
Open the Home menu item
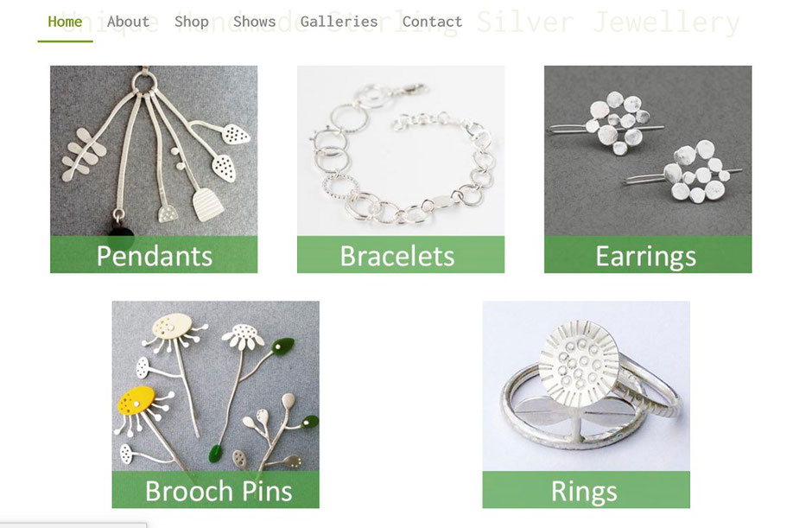[x=65, y=22]
